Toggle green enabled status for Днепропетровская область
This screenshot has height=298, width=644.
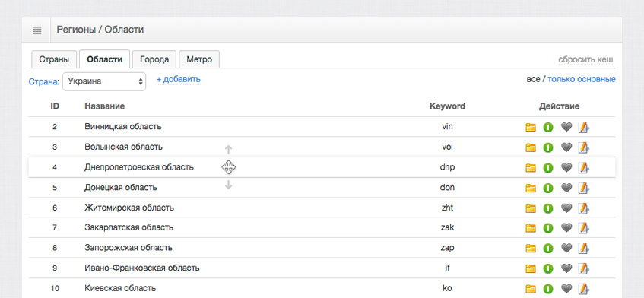548,167
